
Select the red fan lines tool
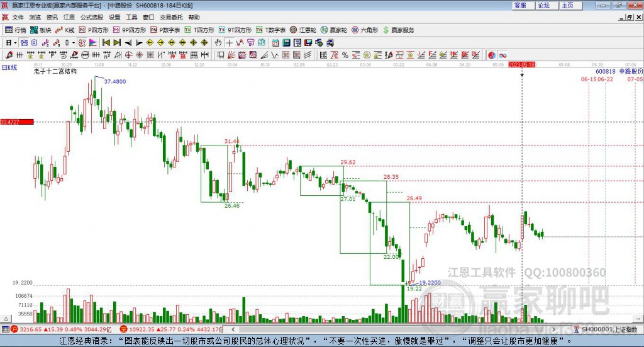coord(231,55)
